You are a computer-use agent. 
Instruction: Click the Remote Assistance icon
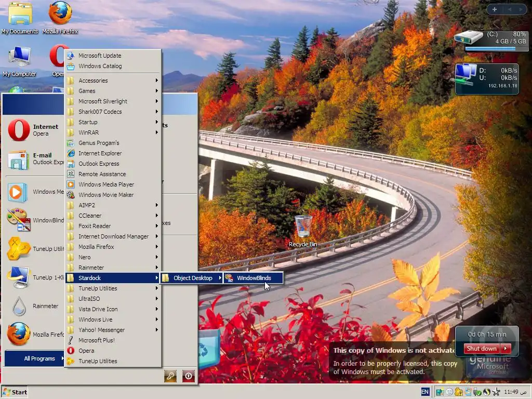71,174
